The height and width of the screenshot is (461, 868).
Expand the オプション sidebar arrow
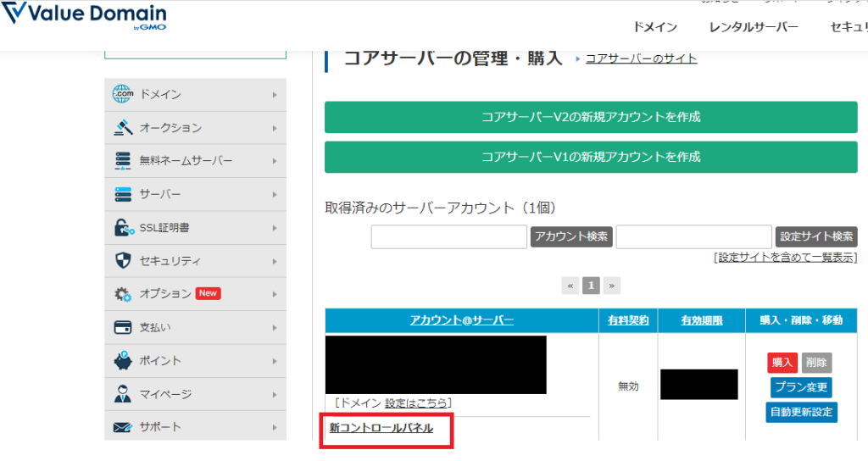275,294
